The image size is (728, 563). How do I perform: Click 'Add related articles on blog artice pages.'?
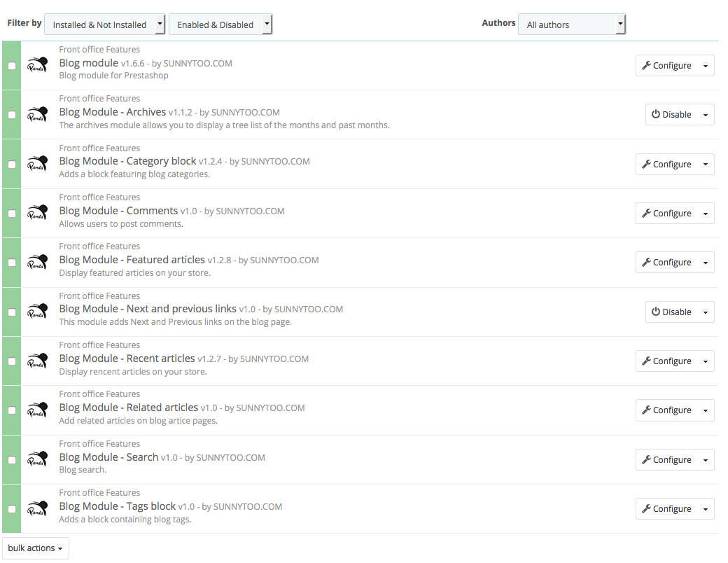[x=139, y=421]
